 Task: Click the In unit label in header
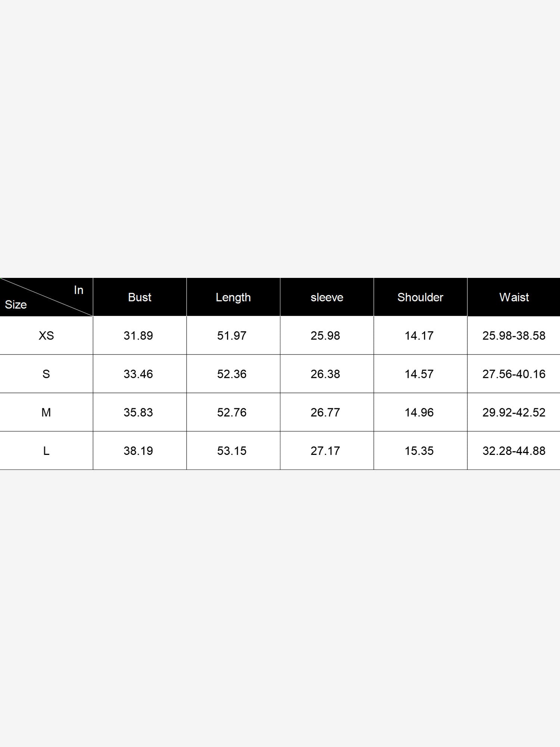click(78, 290)
